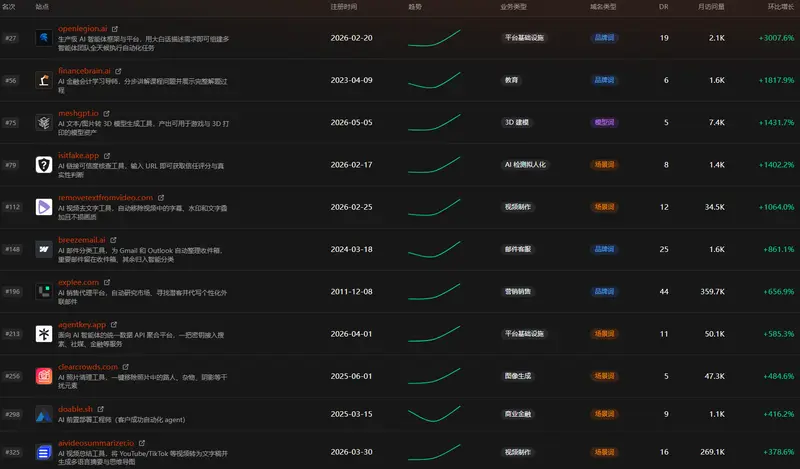Viewport: 800px width, 469px height.
Task: Click the openlegion.ai site logo icon
Action: coord(44,38)
